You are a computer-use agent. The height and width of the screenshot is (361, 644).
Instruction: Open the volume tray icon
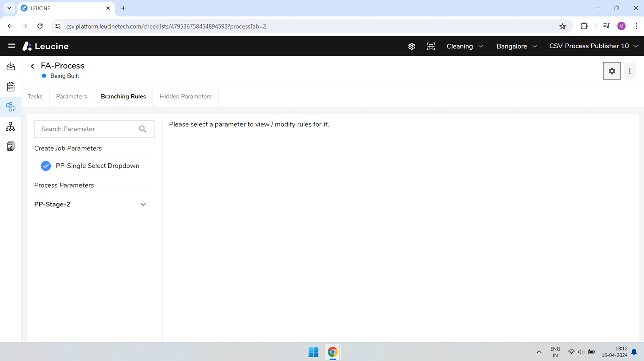pyautogui.click(x=581, y=352)
